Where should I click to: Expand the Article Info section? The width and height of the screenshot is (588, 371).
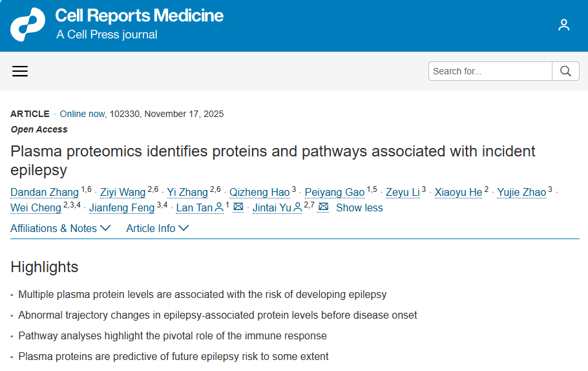pos(157,228)
